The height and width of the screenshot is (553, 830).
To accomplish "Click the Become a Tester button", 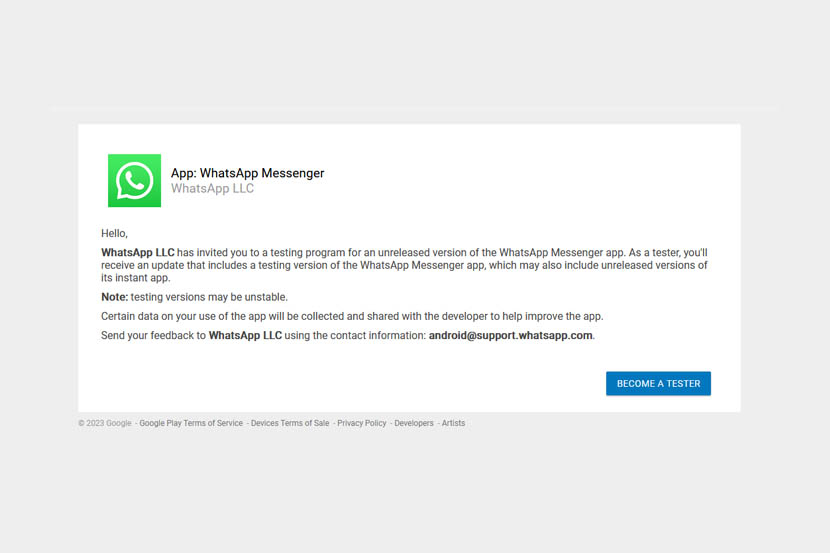I will [658, 383].
